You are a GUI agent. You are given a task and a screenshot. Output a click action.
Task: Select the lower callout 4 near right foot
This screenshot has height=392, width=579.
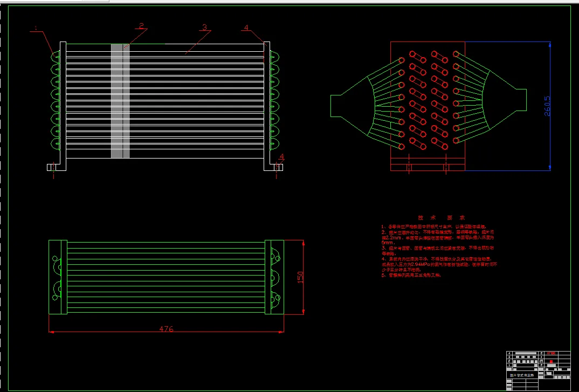point(282,157)
